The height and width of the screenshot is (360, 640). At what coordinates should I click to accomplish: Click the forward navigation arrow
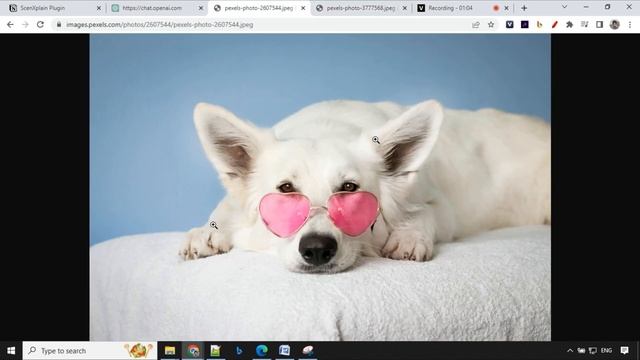(25, 25)
